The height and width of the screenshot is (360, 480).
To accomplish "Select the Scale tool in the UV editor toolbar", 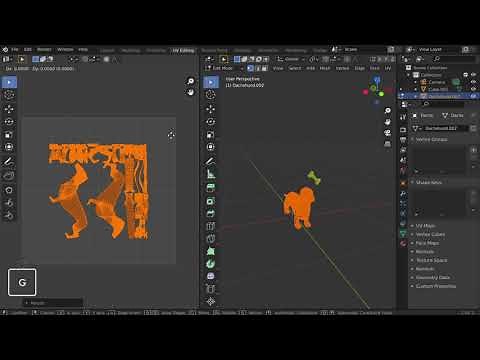I will point(9,134).
